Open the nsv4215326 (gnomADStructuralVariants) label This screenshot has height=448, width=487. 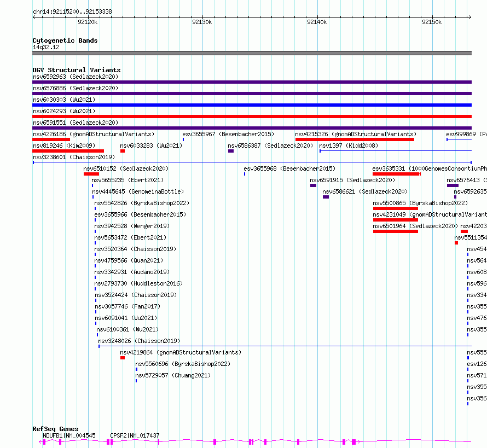(x=356, y=134)
